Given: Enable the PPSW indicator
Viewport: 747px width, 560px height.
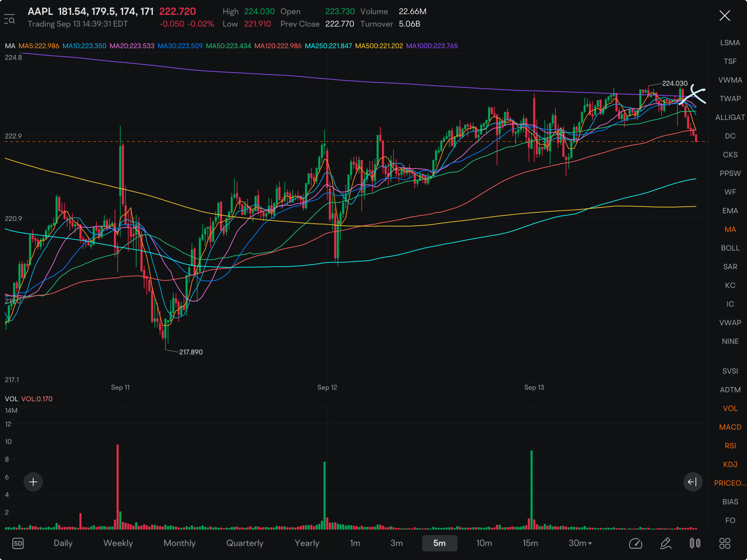Looking at the screenshot, I should (730, 173).
